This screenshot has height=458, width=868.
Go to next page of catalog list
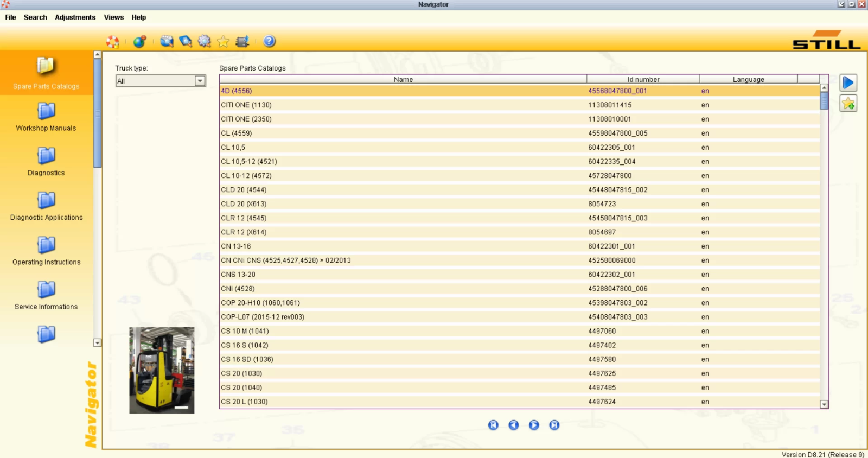pyautogui.click(x=534, y=425)
